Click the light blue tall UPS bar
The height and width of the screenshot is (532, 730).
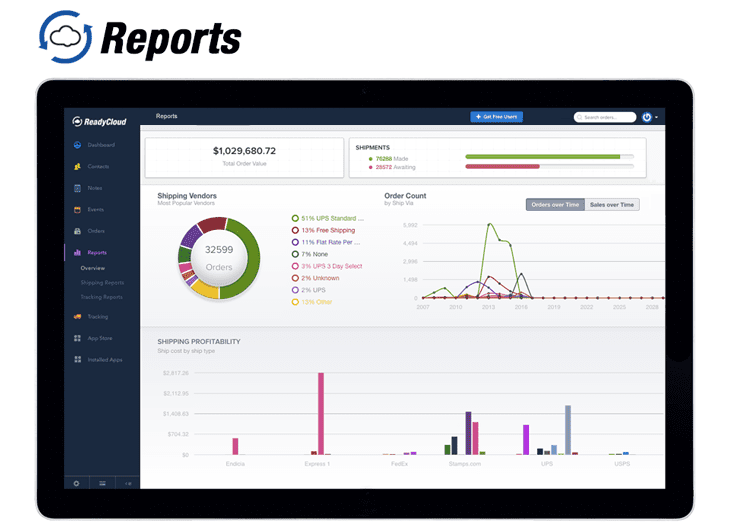(568, 430)
